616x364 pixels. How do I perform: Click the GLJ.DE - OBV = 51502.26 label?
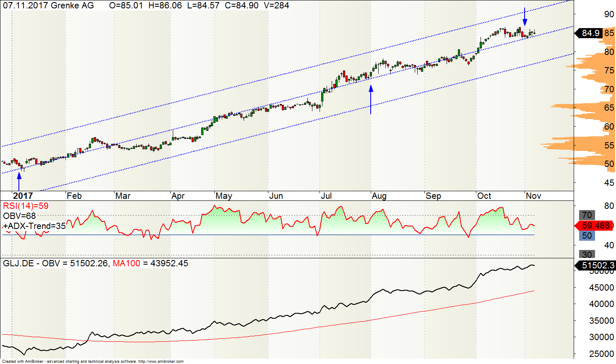click(x=56, y=263)
